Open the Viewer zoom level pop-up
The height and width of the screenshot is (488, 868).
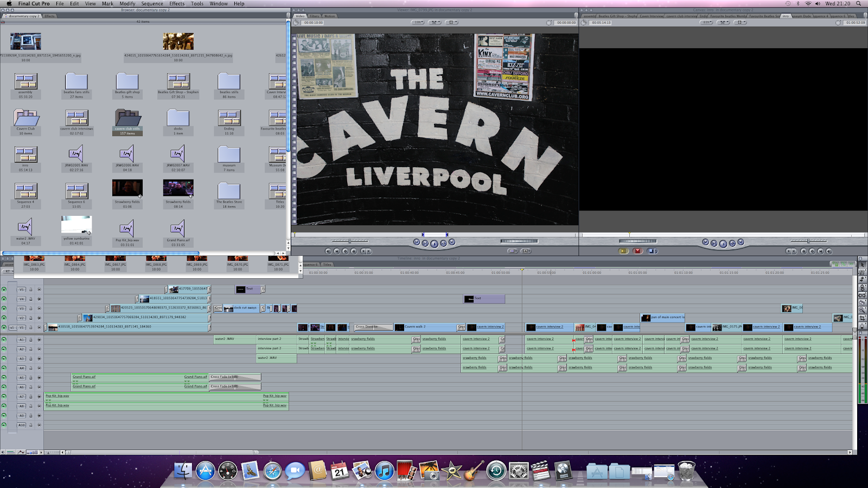pos(418,23)
